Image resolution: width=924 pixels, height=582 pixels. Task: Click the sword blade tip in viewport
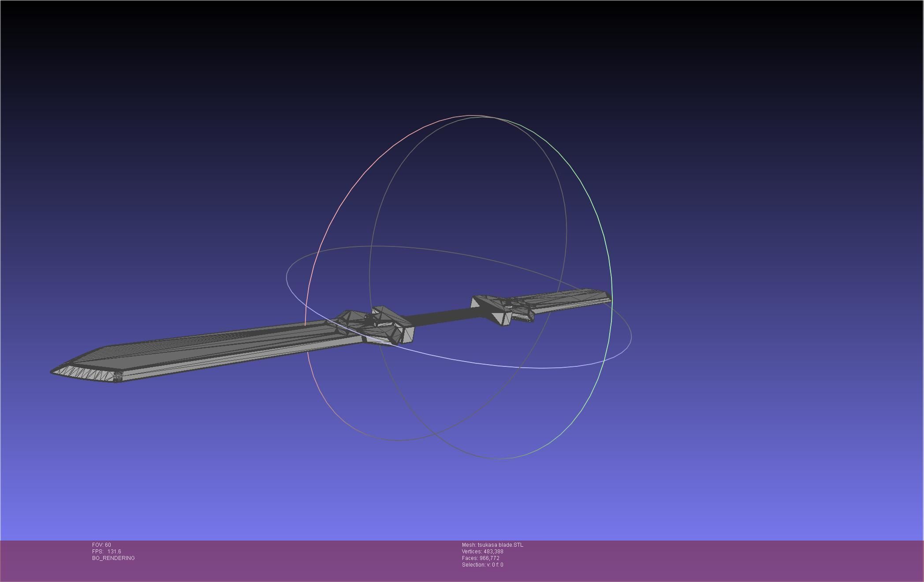coord(53,372)
